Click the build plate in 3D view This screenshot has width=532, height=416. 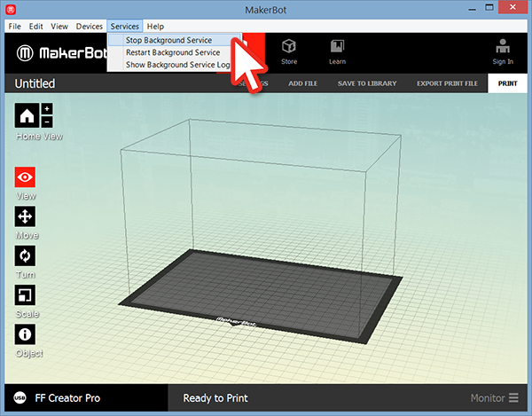(x=260, y=296)
